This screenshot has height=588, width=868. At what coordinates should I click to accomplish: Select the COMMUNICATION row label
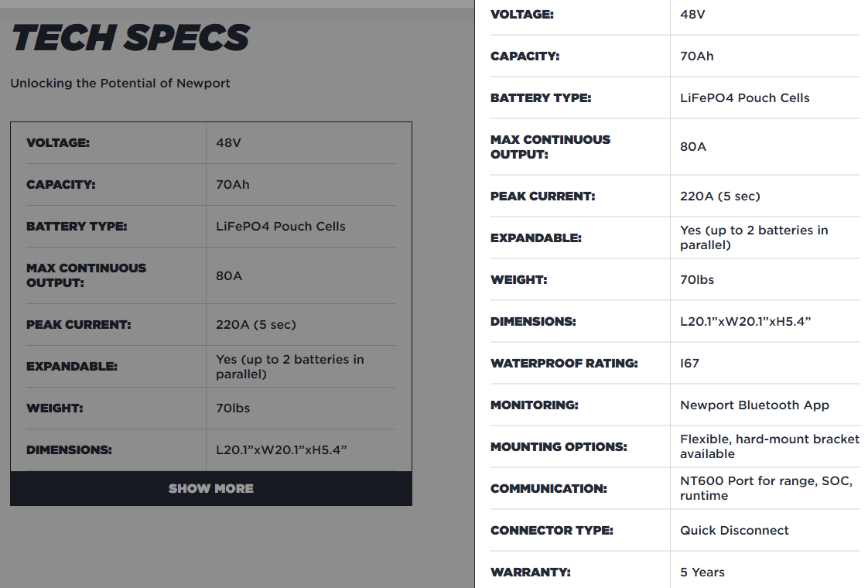(x=548, y=488)
